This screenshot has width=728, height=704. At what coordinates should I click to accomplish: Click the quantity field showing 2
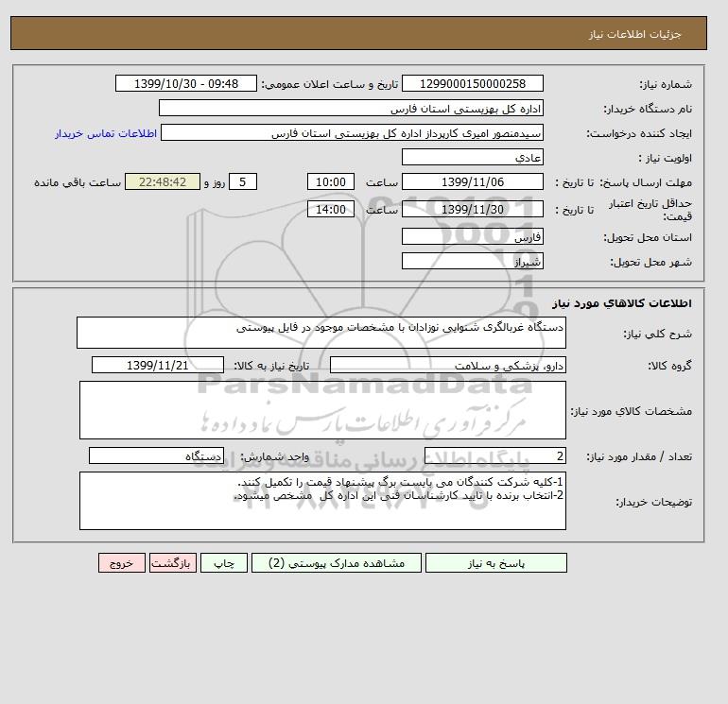494,455
